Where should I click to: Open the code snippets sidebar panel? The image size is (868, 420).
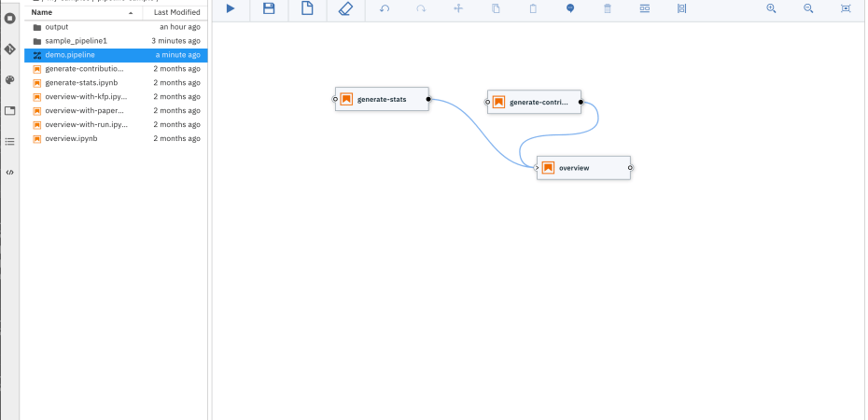(10, 172)
